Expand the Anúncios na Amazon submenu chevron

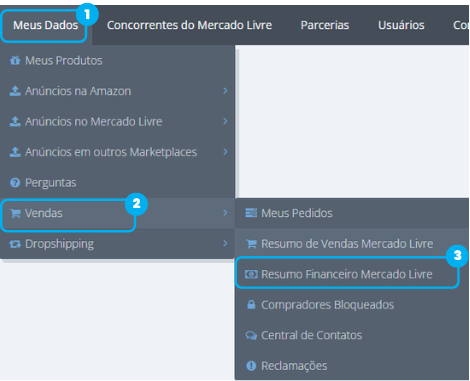[x=225, y=91]
